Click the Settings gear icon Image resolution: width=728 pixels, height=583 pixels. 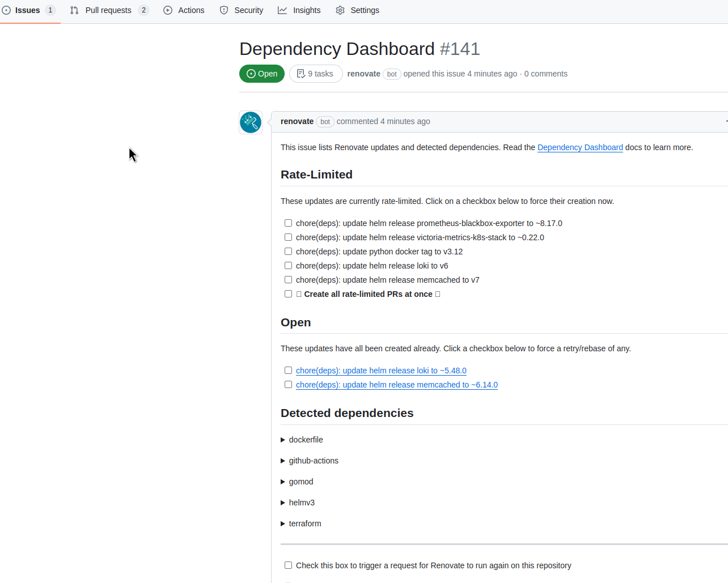point(340,10)
